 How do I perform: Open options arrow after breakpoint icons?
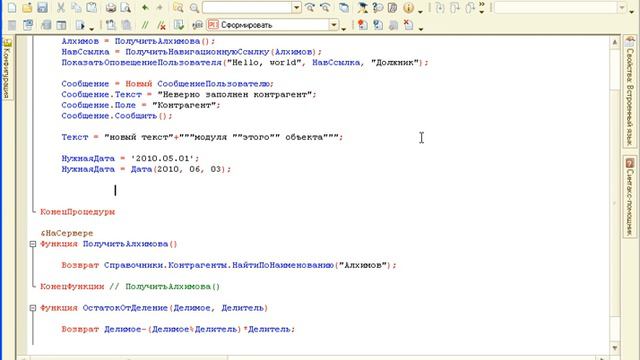coord(421,29)
